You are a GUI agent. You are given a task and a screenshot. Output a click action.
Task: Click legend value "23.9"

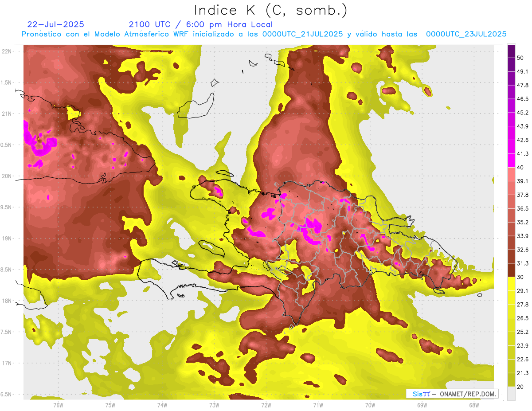(x=522, y=346)
